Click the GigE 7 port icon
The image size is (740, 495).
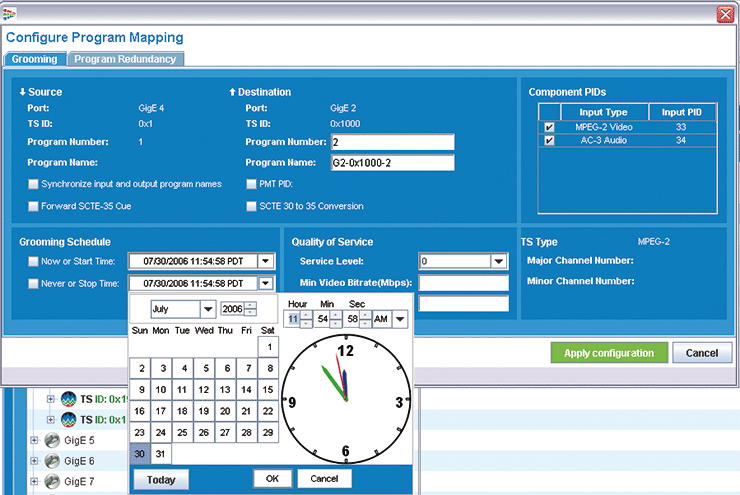pyautogui.click(x=52, y=481)
